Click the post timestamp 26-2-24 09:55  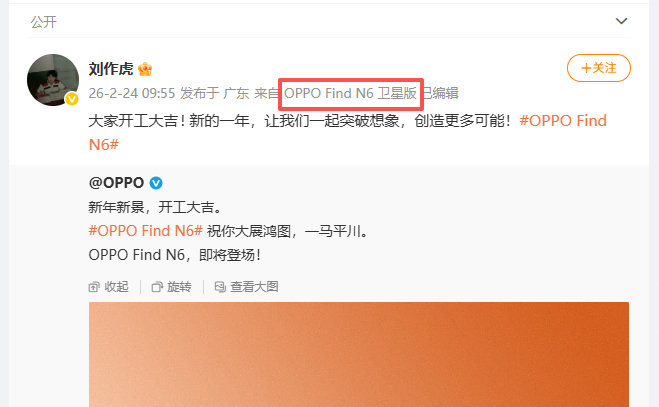click(x=132, y=93)
